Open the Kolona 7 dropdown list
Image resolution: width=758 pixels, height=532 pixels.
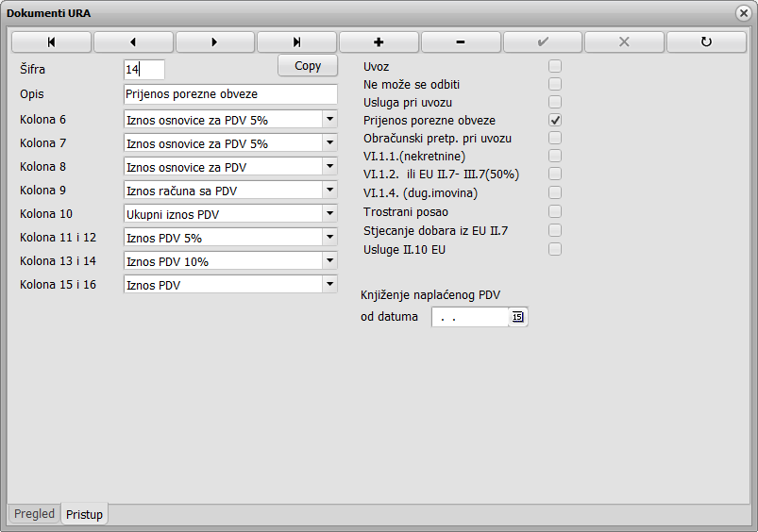pyautogui.click(x=329, y=142)
